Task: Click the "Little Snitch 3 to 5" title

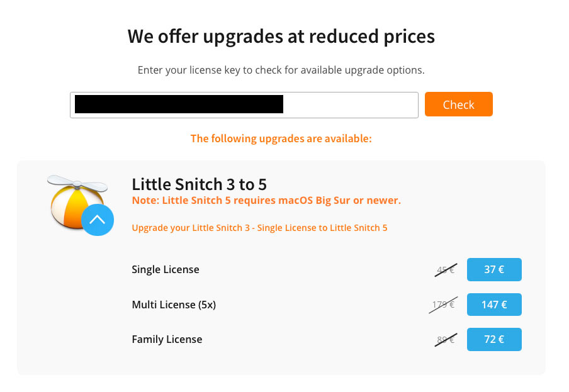Action: tap(200, 184)
